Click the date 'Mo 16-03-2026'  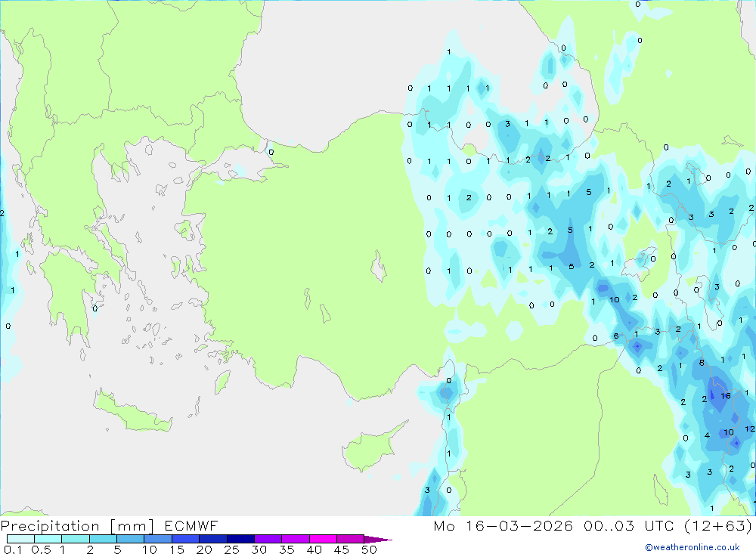pos(503,526)
